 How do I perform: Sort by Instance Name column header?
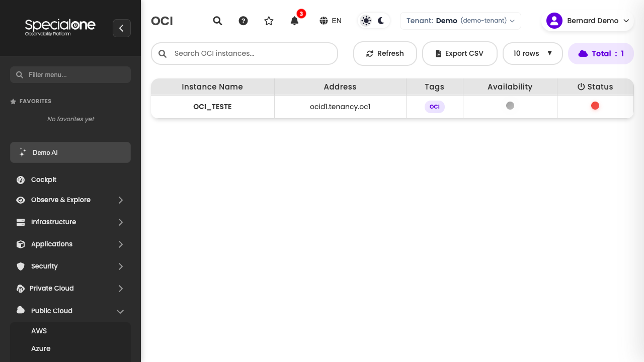coord(212,87)
